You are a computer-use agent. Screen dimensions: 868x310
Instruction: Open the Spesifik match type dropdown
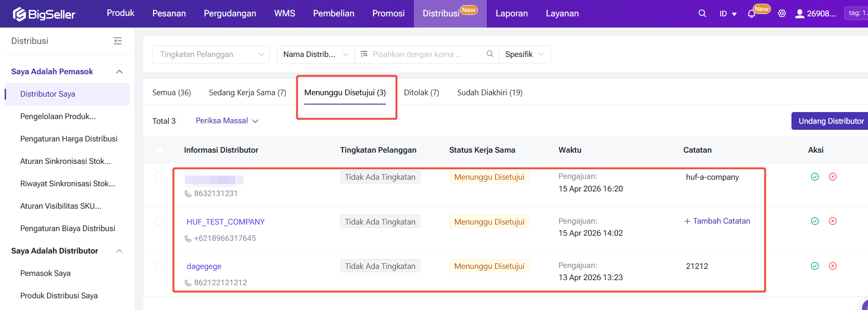click(x=525, y=54)
